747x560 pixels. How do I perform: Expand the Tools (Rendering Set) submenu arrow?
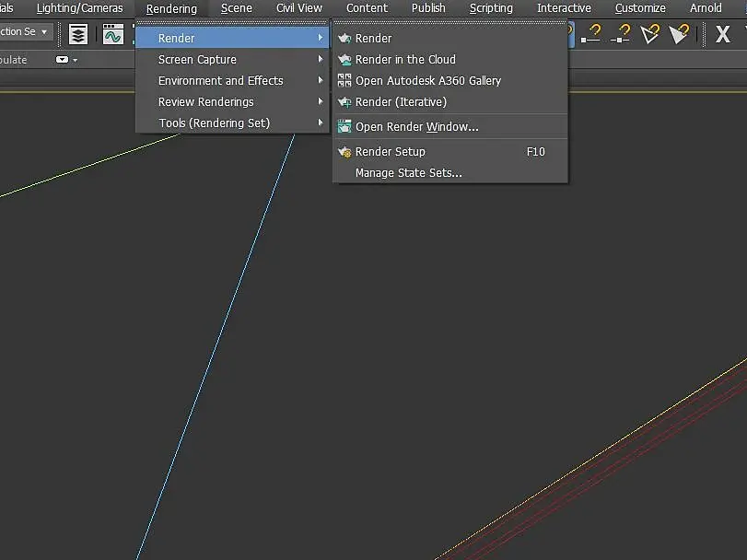[321, 122]
